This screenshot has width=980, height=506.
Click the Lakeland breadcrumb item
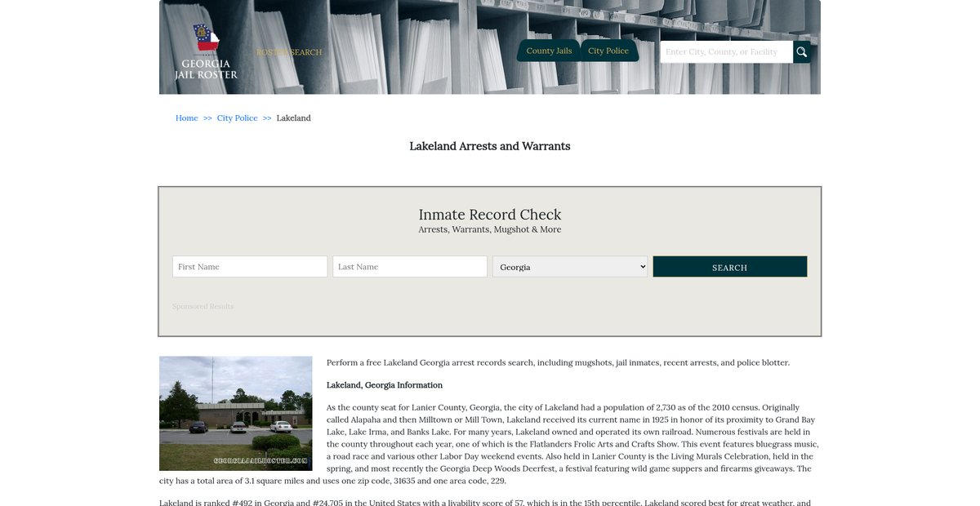point(293,118)
